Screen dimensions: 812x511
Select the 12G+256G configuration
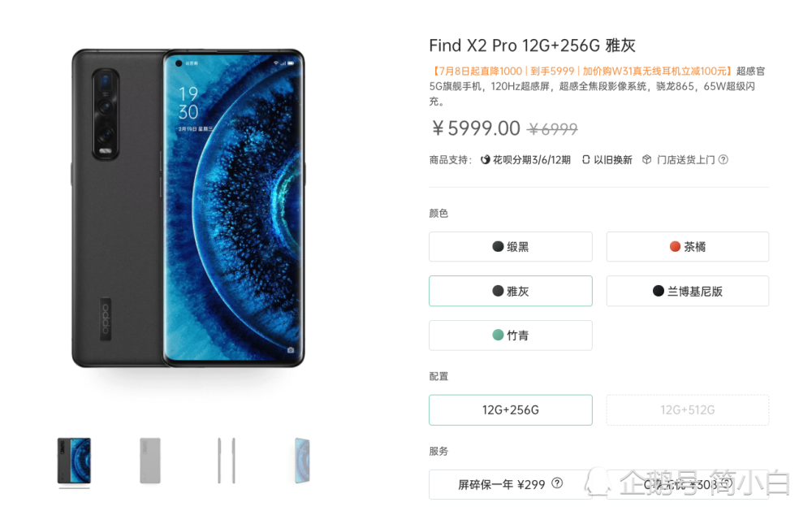click(510, 410)
